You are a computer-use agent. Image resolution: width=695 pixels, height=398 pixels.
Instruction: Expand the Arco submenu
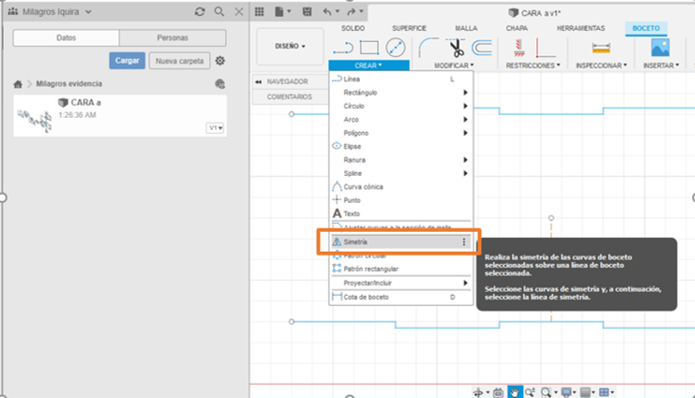401,120
